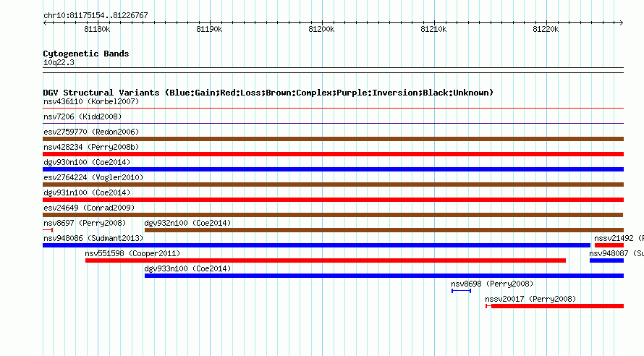The height and width of the screenshot is (356, 644).
Task: Click nsv948086 (Sudmant2013) label
Action: coord(93,238)
